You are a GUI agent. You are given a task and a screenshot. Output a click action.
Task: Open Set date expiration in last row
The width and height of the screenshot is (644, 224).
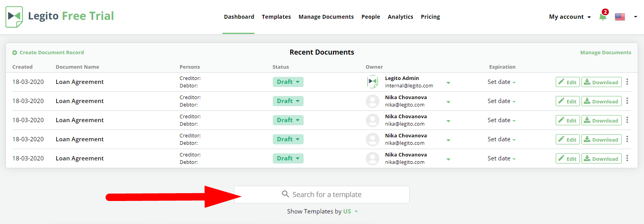tap(501, 158)
